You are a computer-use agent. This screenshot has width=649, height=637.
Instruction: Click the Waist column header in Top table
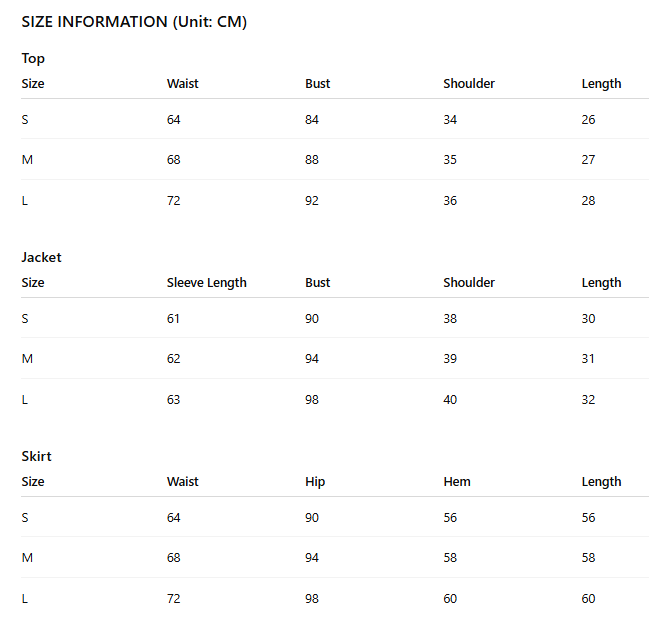183,84
